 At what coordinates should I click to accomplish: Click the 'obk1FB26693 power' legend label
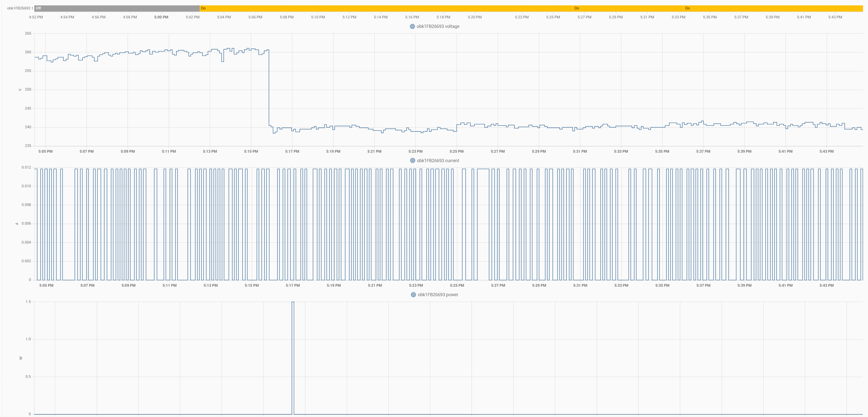pyautogui.click(x=438, y=295)
